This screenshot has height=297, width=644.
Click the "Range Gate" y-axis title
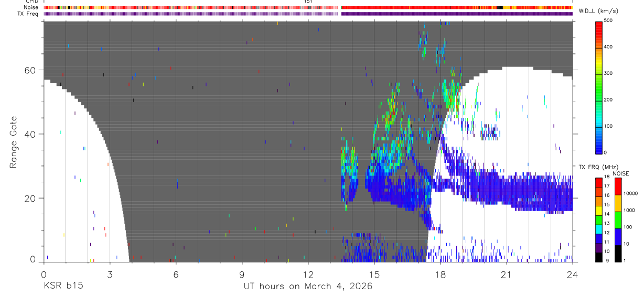13,142
